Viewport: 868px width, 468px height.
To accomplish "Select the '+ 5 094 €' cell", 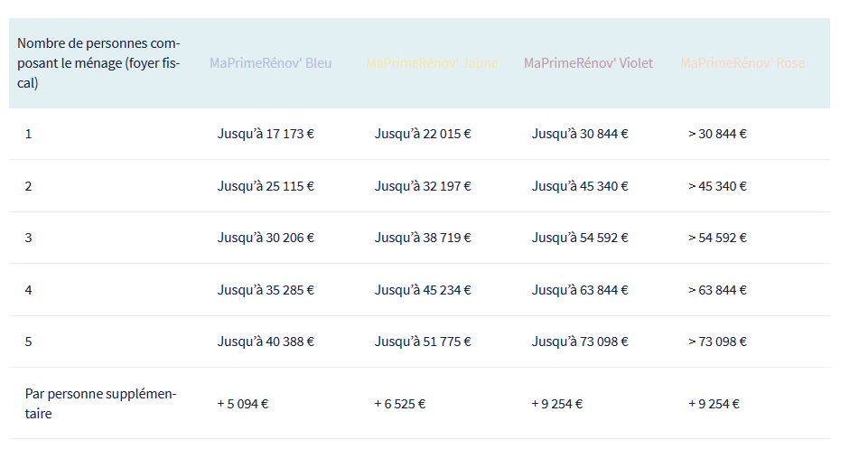I will [x=243, y=404].
